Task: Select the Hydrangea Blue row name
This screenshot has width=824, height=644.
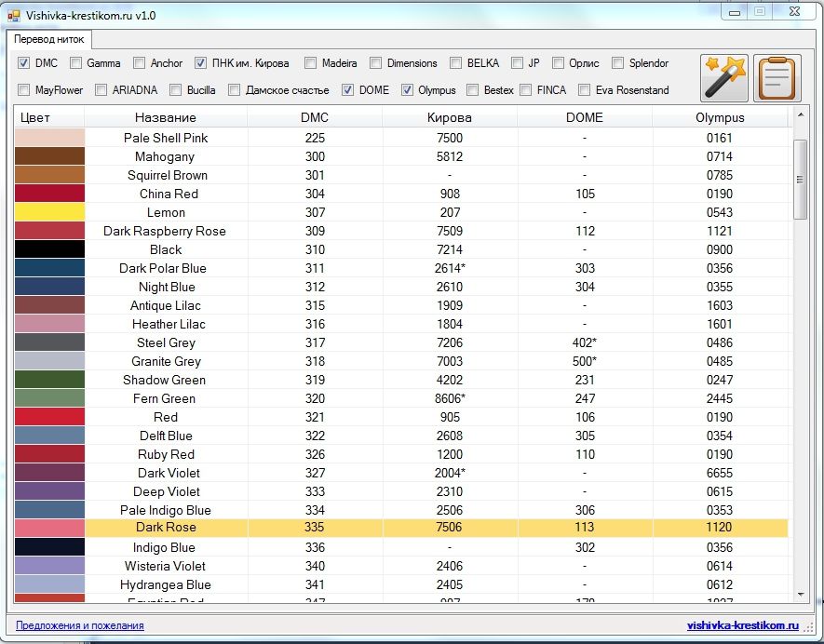Action: [166, 584]
